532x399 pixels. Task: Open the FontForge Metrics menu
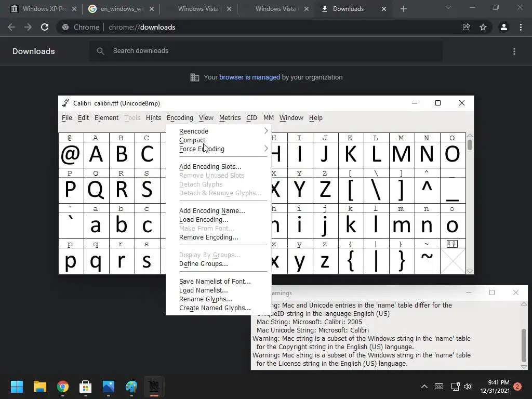[x=230, y=118]
